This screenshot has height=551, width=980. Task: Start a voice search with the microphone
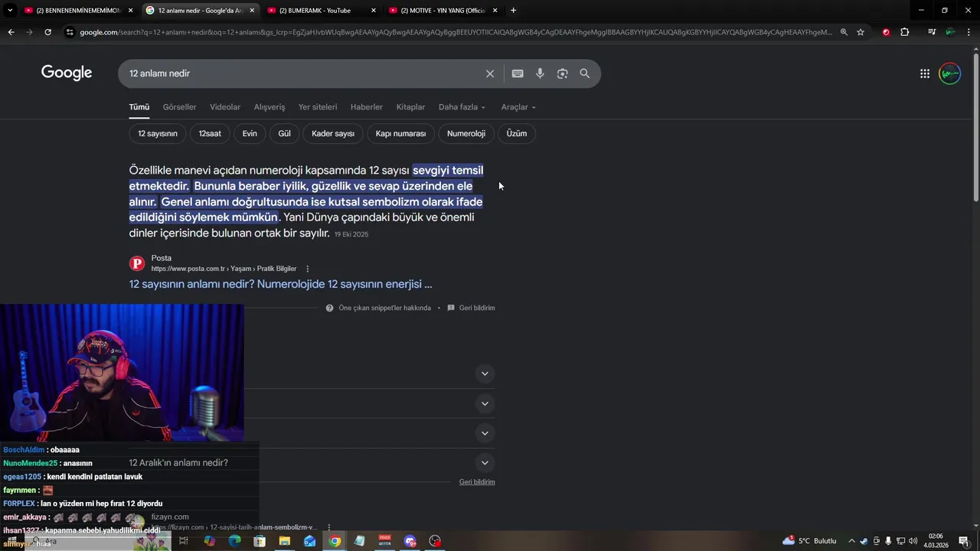point(540,73)
